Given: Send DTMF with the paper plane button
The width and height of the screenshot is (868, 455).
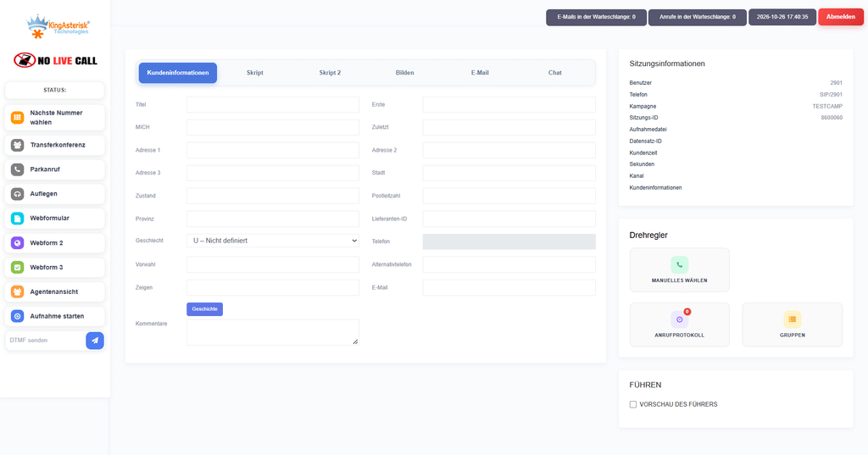Looking at the screenshot, I should tap(95, 341).
